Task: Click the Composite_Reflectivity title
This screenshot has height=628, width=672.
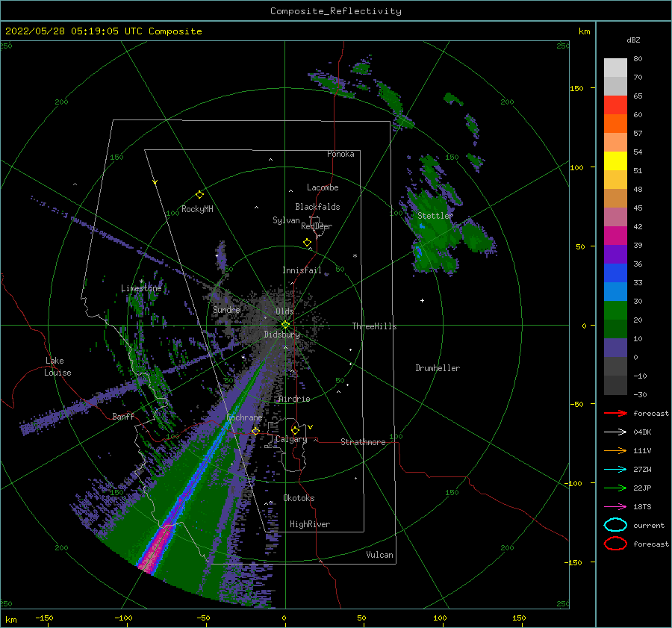Action: [x=336, y=11]
